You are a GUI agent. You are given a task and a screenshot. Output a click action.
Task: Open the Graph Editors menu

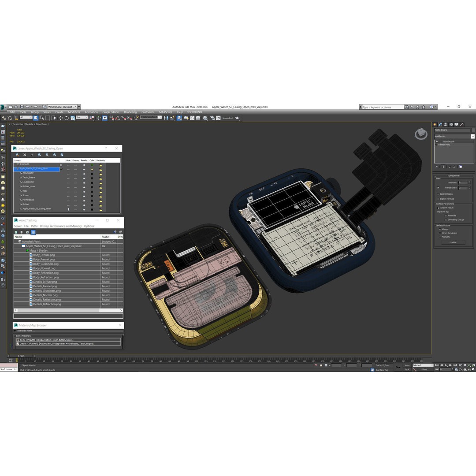[x=111, y=112]
